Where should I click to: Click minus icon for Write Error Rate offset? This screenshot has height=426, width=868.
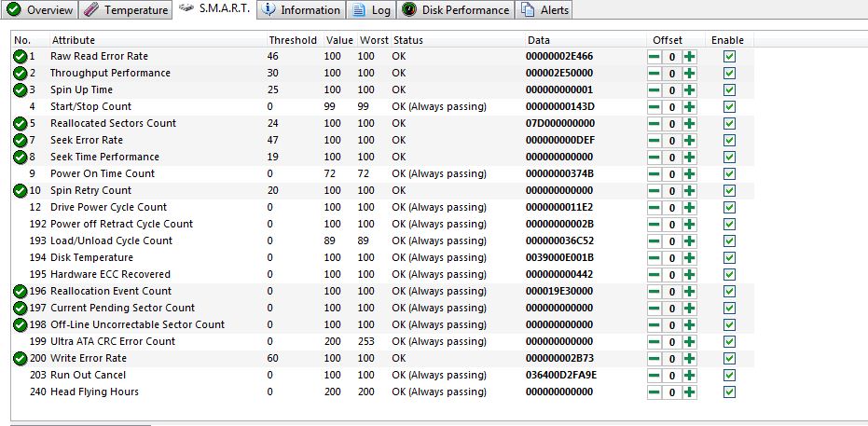tap(654, 359)
